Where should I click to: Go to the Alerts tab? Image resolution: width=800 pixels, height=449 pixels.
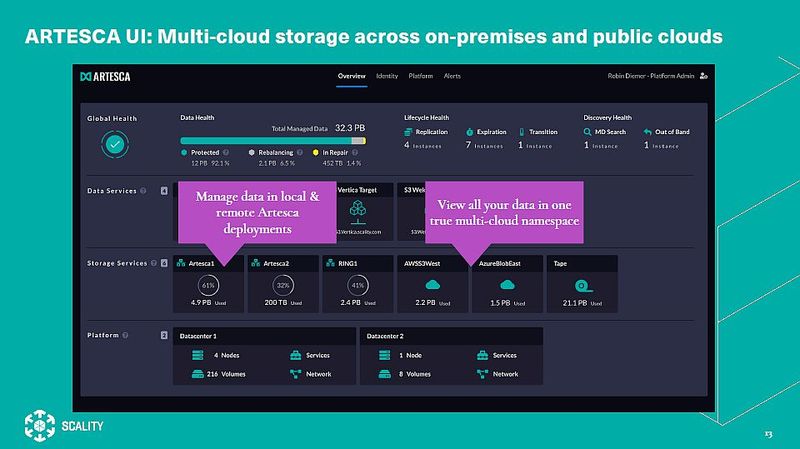[452, 76]
